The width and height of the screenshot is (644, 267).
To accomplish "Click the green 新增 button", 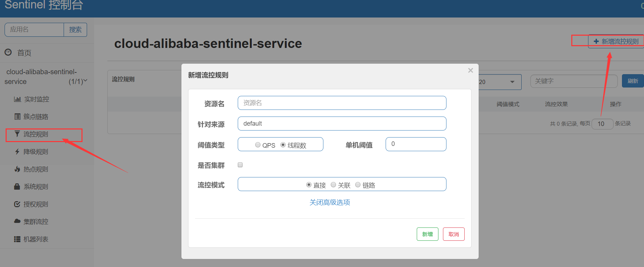I will (x=427, y=234).
